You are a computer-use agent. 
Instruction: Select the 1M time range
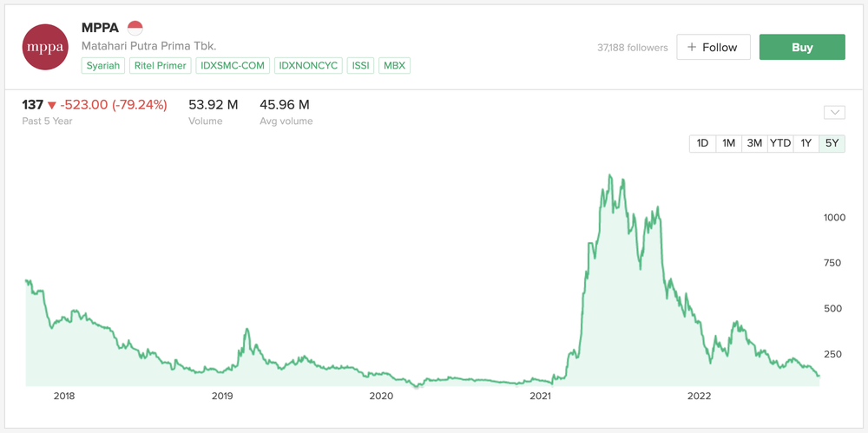728,143
